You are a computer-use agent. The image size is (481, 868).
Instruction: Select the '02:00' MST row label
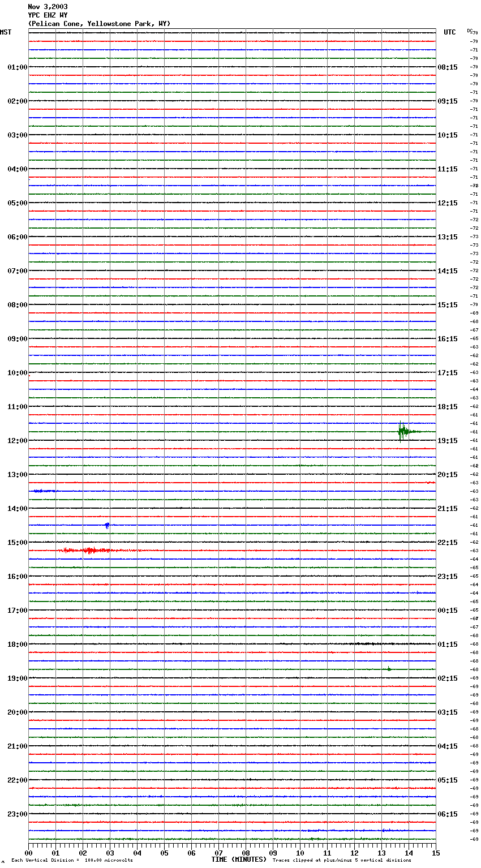[18, 101]
